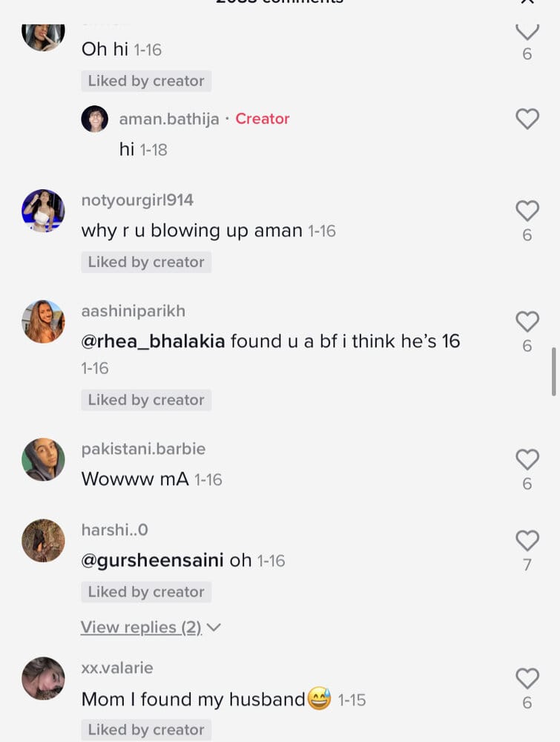
Task: Open the @gursheensaini mention
Action: (x=152, y=560)
